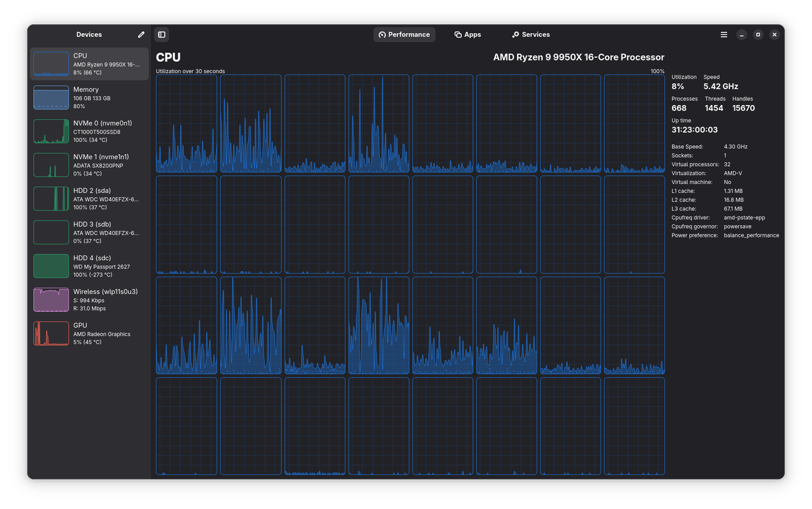Select the Memory device entry
The height and width of the screenshot is (509, 812).
89,97
